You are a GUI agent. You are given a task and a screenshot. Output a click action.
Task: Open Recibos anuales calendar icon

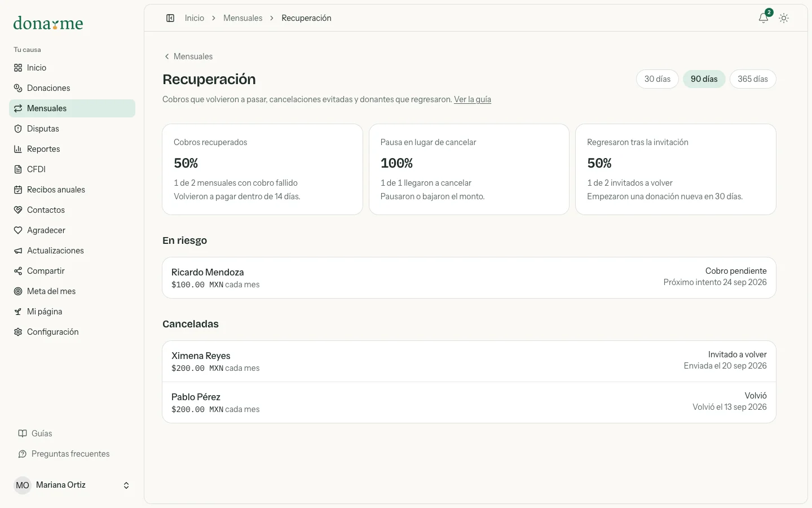(18, 190)
